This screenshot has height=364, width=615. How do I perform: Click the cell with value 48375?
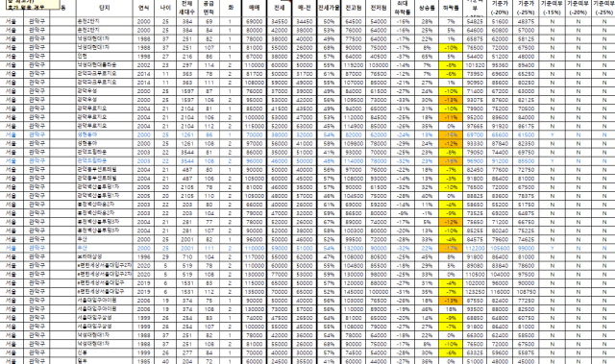coord(526,21)
